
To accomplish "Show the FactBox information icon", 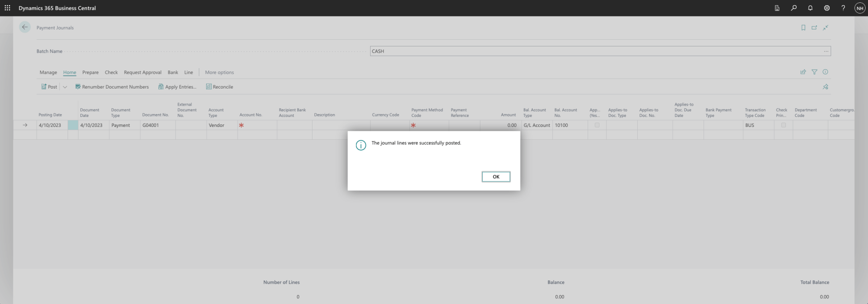I will click(825, 72).
